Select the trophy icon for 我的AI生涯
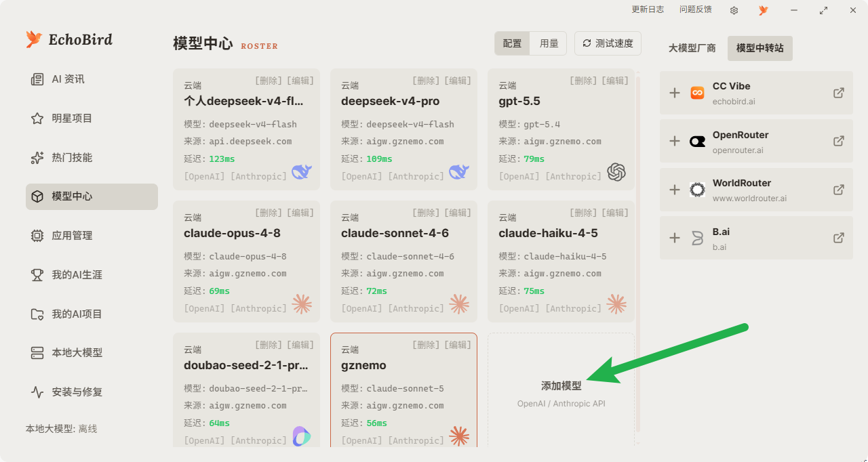This screenshot has width=868, height=462. [37, 275]
